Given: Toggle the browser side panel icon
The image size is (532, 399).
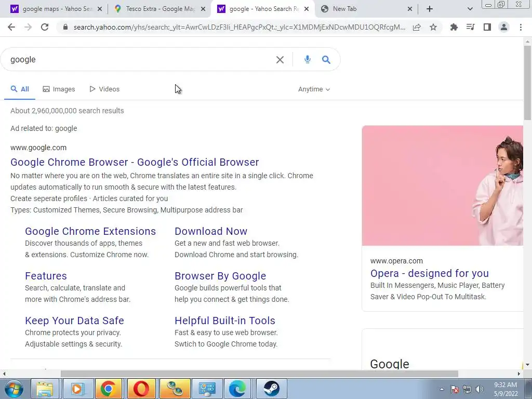Looking at the screenshot, I should pyautogui.click(x=487, y=27).
